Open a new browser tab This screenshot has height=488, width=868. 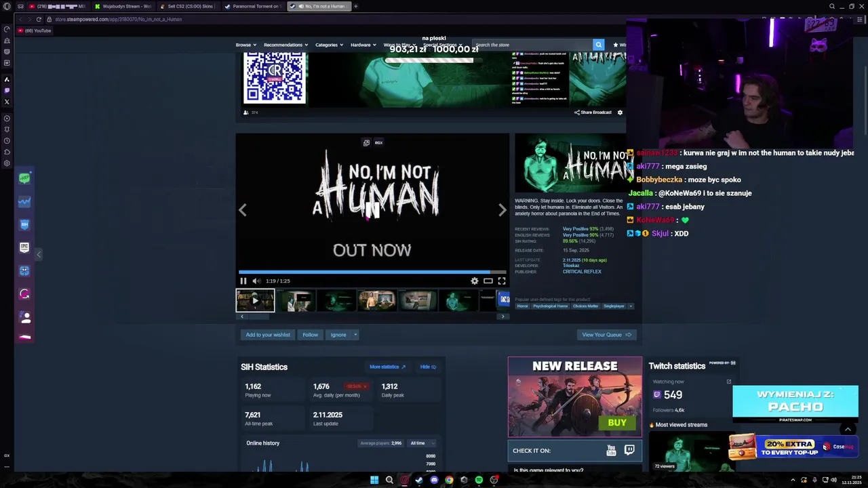(x=356, y=6)
